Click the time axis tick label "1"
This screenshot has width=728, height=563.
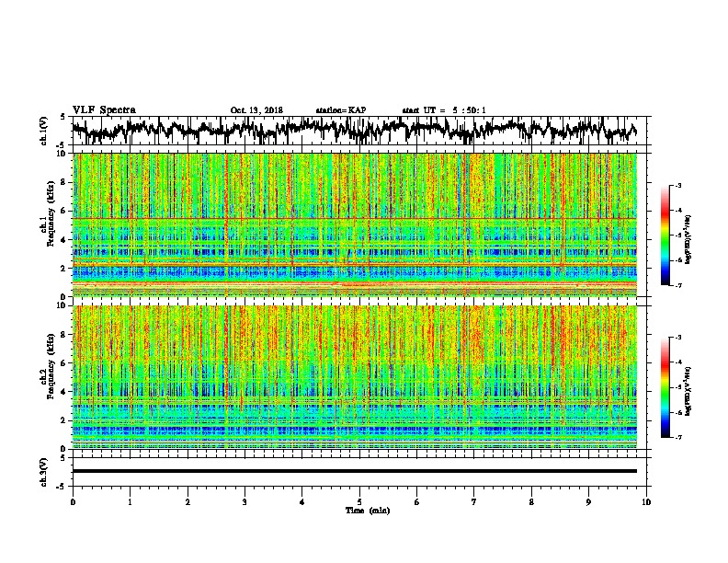coord(130,502)
